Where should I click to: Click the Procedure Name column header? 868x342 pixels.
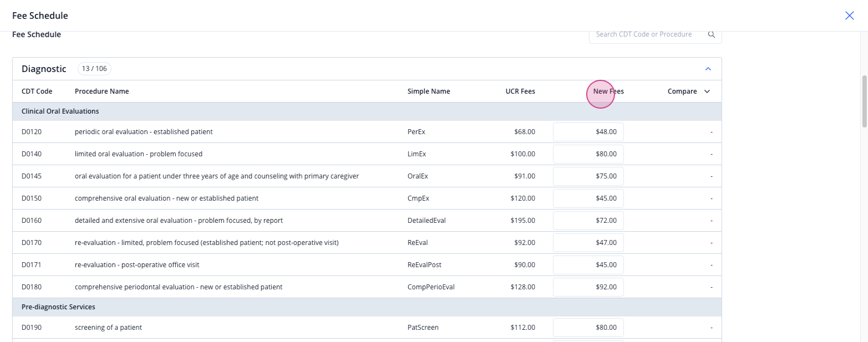[x=101, y=91]
